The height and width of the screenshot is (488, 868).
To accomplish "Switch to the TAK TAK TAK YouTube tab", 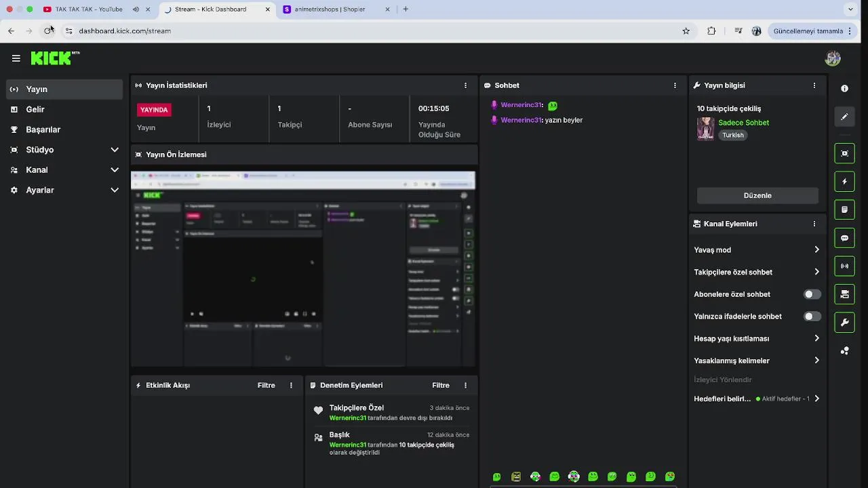I will click(89, 9).
